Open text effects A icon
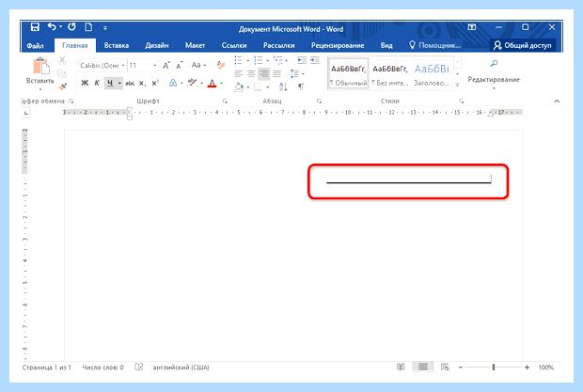The image size is (583, 392). tap(173, 83)
